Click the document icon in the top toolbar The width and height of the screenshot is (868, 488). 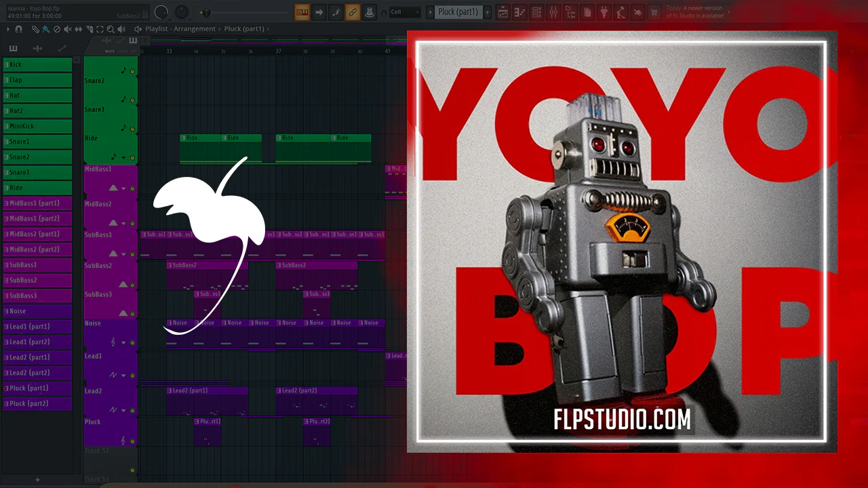587,12
